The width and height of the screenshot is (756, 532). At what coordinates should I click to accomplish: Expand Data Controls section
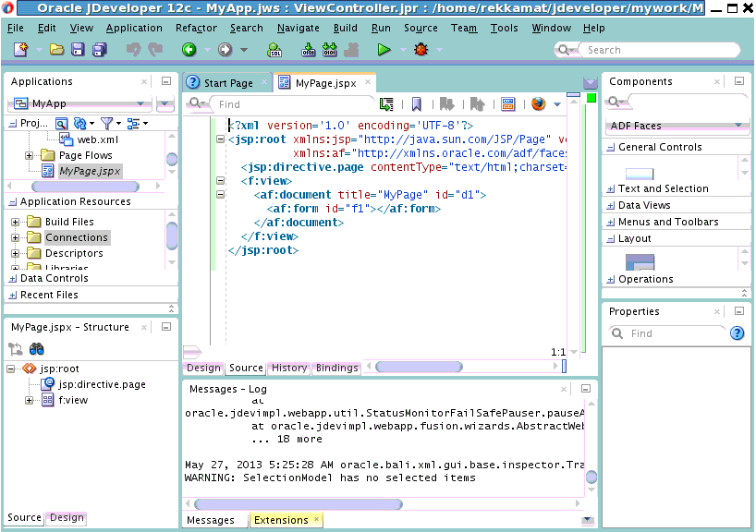[13, 279]
